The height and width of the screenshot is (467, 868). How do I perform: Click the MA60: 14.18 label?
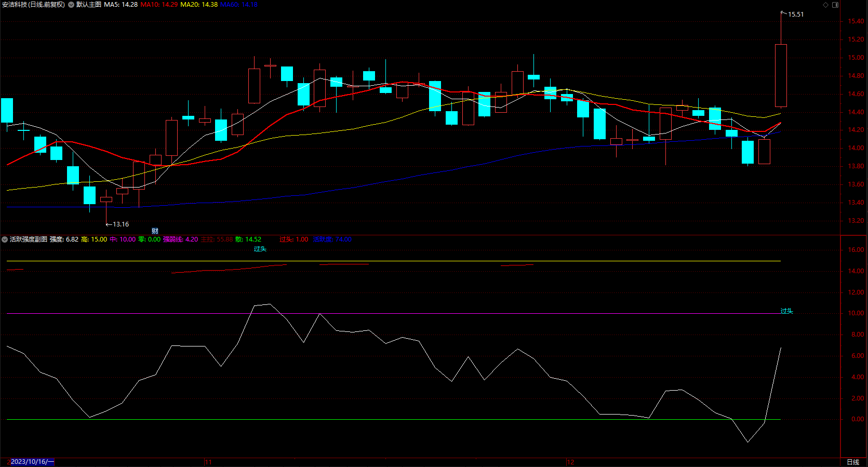click(x=239, y=5)
